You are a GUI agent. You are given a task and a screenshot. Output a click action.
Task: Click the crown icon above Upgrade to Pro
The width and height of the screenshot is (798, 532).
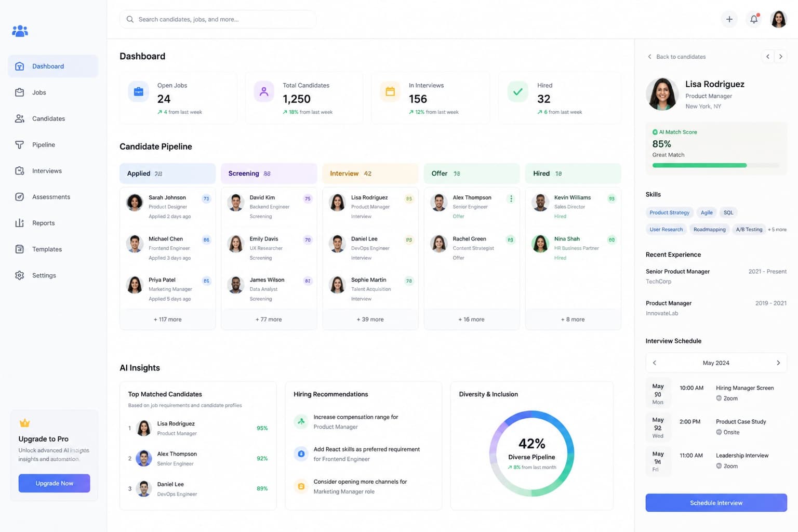click(x=24, y=423)
